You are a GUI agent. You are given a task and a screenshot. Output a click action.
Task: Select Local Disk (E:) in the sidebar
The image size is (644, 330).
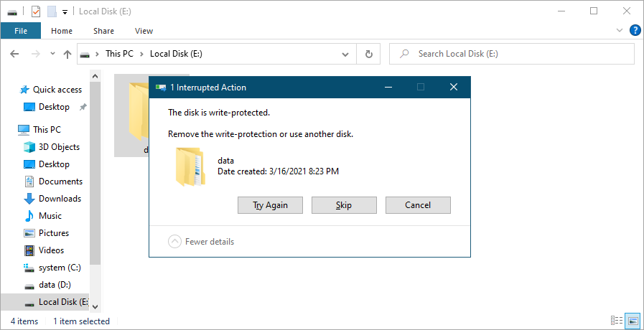(45, 302)
